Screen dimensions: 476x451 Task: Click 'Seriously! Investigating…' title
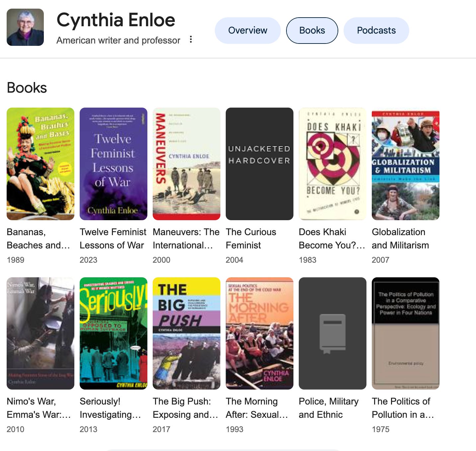(110, 408)
